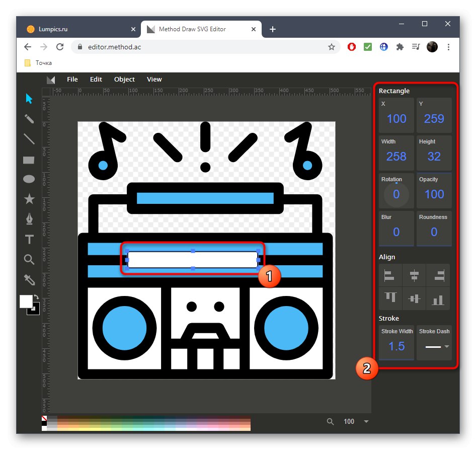The height and width of the screenshot is (450, 476).
Task: Open the Object menu
Action: tap(124, 79)
